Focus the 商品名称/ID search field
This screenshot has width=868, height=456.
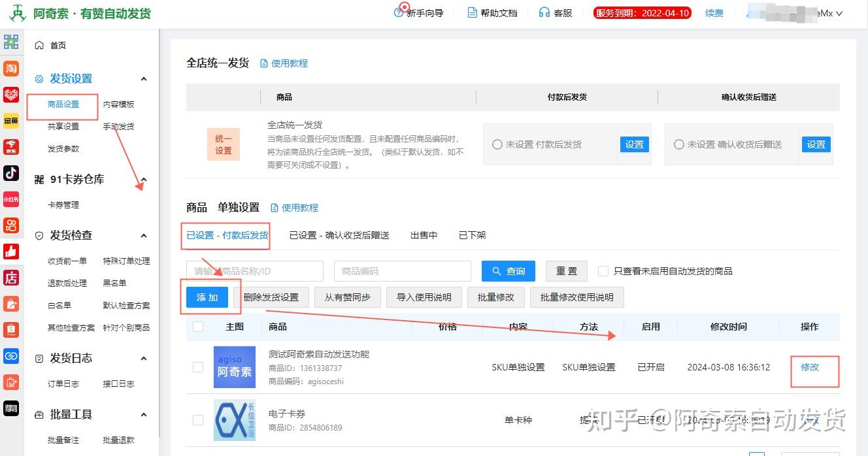pyautogui.click(x=255, y=271)
